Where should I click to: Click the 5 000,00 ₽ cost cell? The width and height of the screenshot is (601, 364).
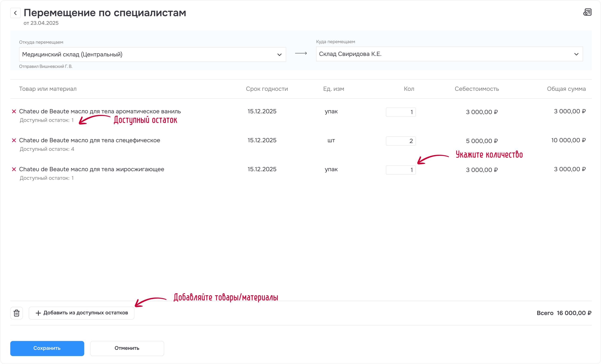pos(482,141)
